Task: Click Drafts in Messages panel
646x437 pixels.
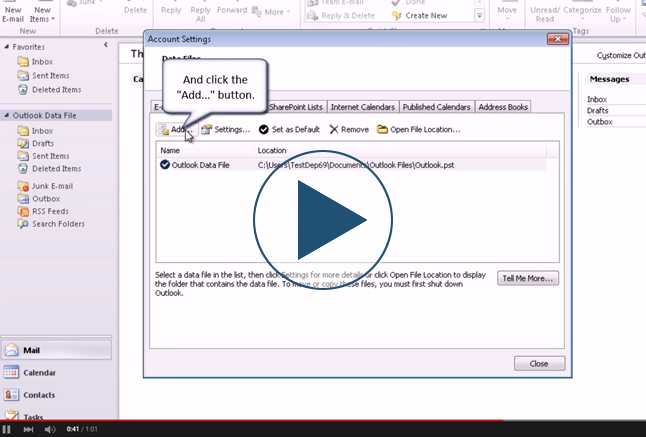Action: pyautogui.click(x=598, y=110)
